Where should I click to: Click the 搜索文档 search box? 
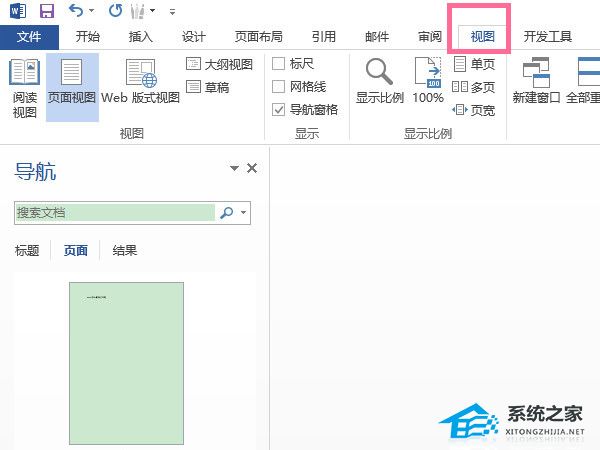click(115, 213)
